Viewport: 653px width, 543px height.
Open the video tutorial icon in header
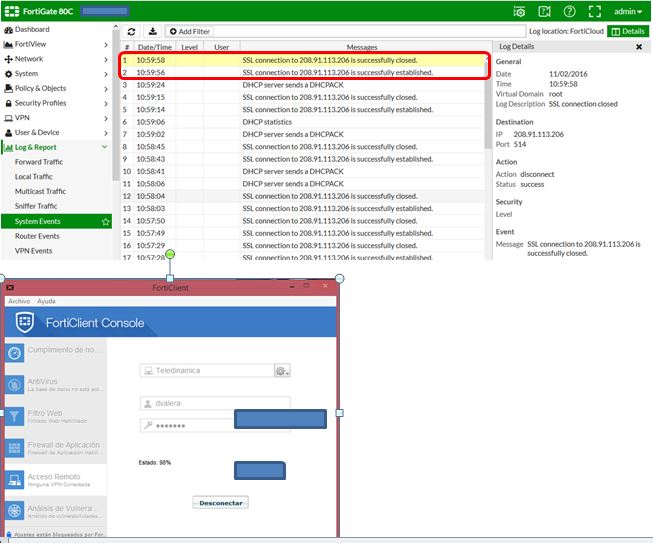544,11
